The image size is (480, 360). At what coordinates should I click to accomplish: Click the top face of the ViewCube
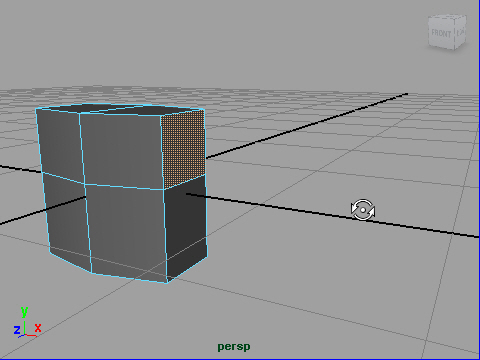tap(448, 16)
